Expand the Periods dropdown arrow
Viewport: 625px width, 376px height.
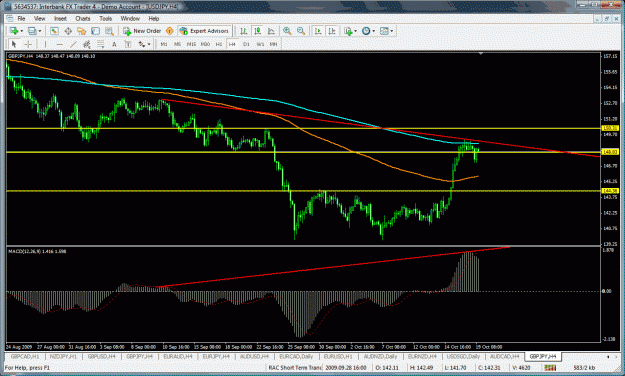click(373, 31)
